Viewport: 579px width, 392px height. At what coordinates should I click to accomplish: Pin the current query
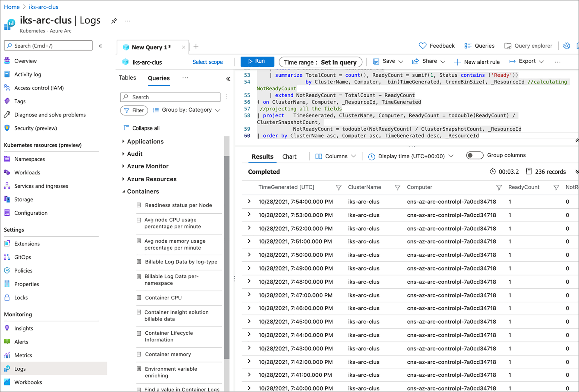[114, 20]
